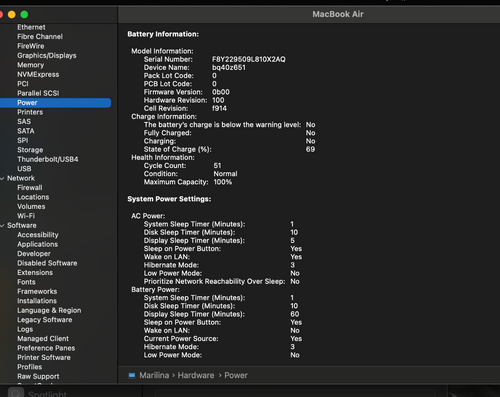Screen dimensions: 500x397
Task: Select Applications under Software
Action: click(x=38, y=244)
